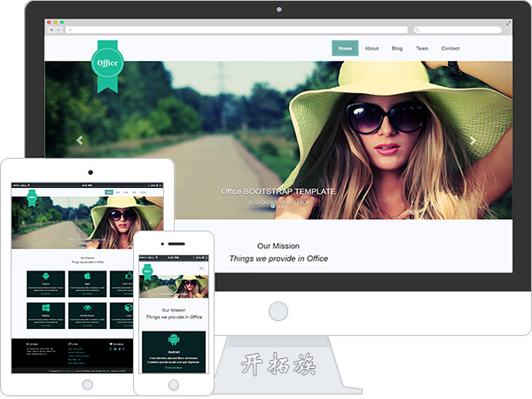This screenshot has width=532, height=399.
Task: Click the Office ribbon logo on desktop site
Action: pos(107,66)
